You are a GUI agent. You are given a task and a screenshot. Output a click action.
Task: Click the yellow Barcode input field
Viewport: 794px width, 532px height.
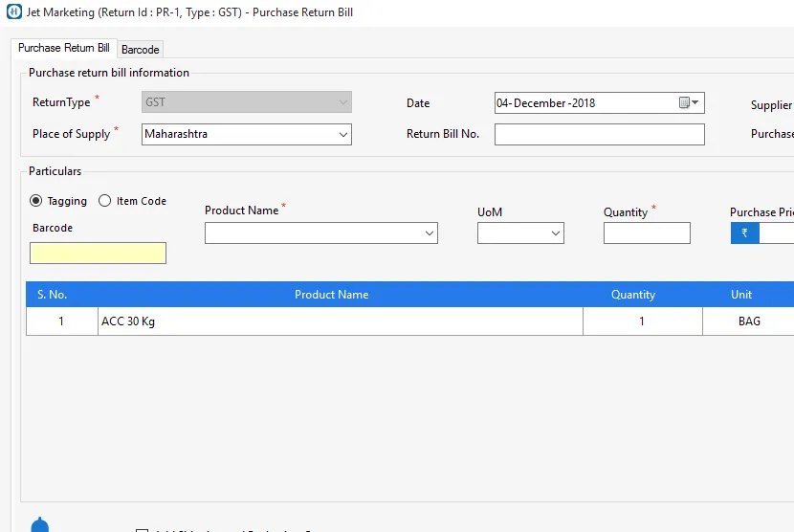[x=98, y=254]
